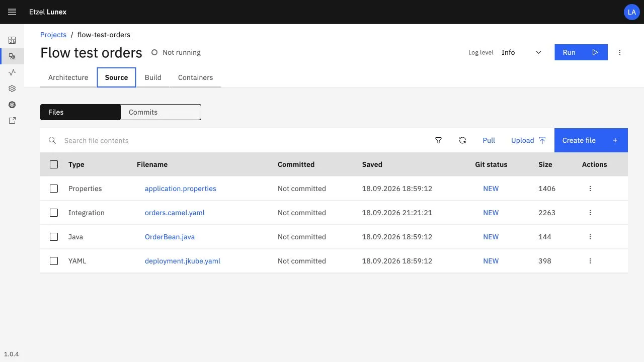The image size is (644, 362).
Task: Open actions menu for application.properties
Action: pos(590,189)
